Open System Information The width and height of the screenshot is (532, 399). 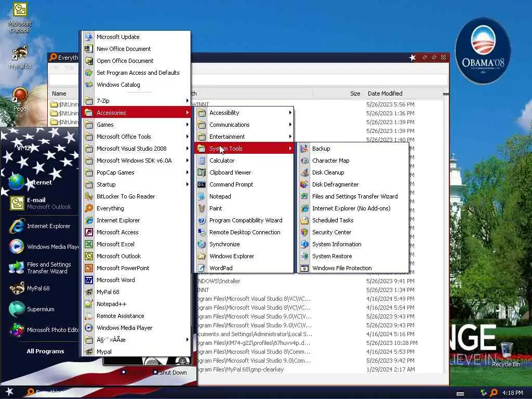[x=353, y=244]
